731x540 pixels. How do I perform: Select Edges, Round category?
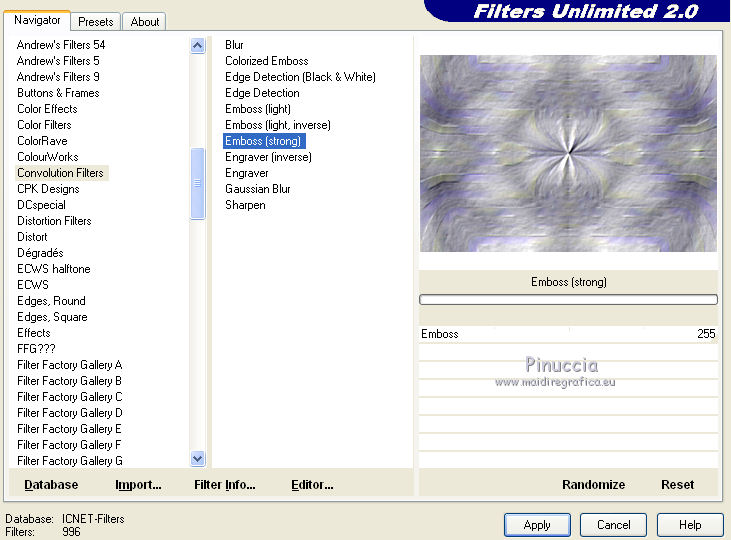click(51, 301)
